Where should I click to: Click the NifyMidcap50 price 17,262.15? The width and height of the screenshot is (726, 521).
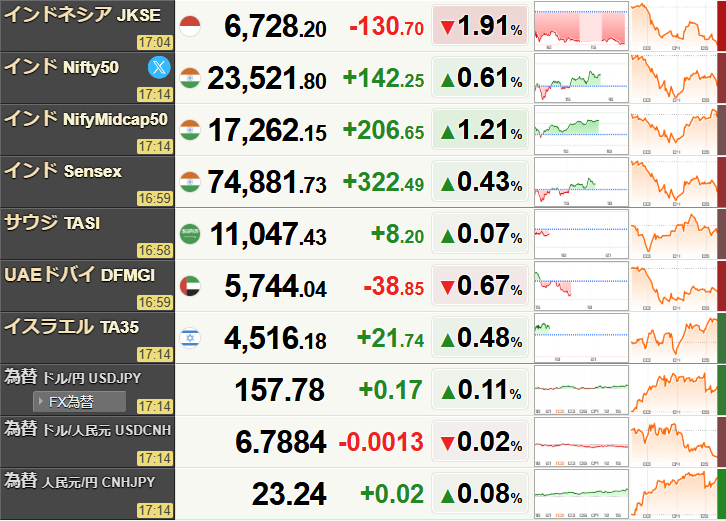pos(267,130)
